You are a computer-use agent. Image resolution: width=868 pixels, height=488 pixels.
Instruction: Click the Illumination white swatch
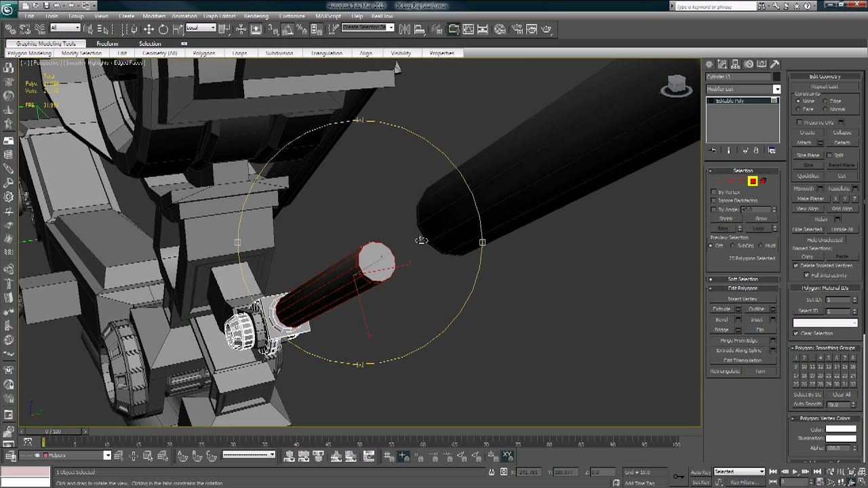pos(841,439)
